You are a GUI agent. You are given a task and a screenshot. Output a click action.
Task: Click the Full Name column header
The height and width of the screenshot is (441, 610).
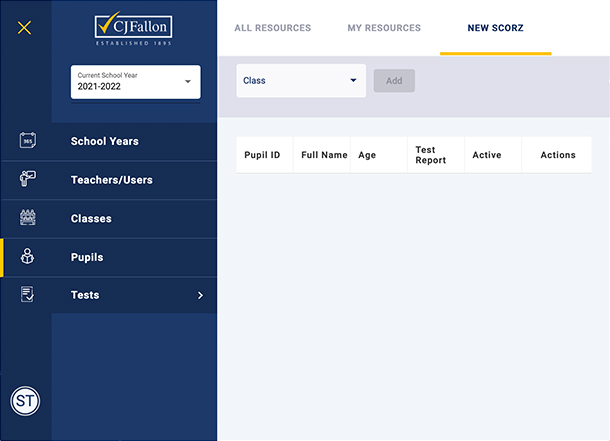click(x=324, y=156)
